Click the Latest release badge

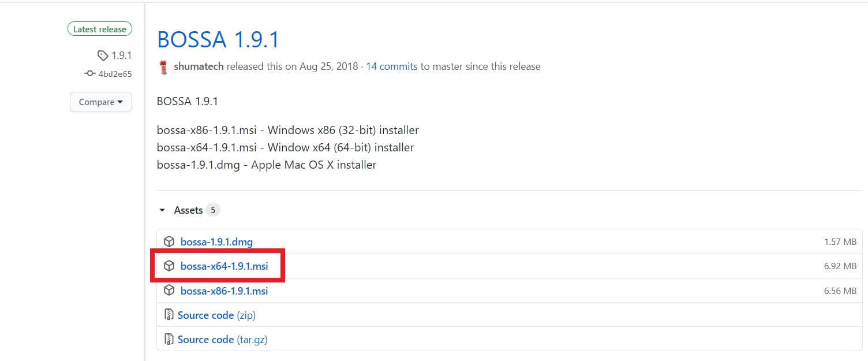100,29
